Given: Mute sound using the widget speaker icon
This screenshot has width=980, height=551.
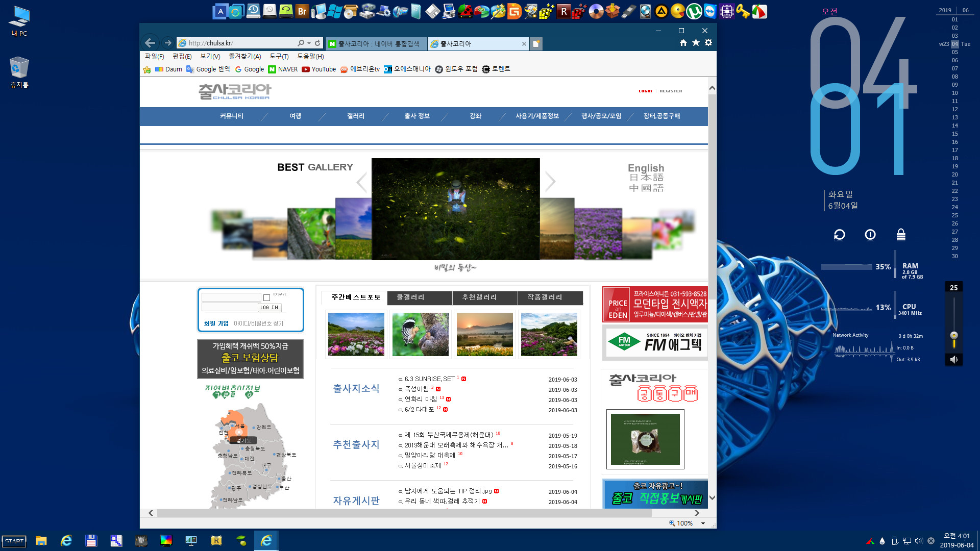Looking at the screenshot, I should [953, 360].
